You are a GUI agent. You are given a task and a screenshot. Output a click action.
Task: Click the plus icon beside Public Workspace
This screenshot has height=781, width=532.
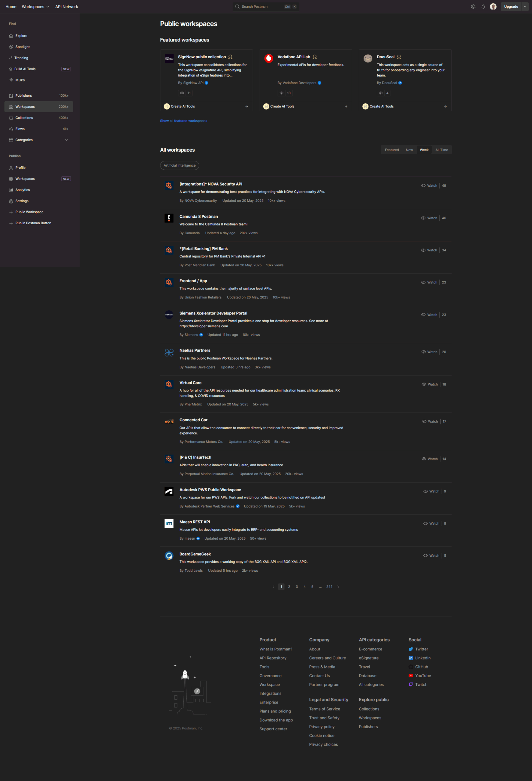click(x=11, y=212)
